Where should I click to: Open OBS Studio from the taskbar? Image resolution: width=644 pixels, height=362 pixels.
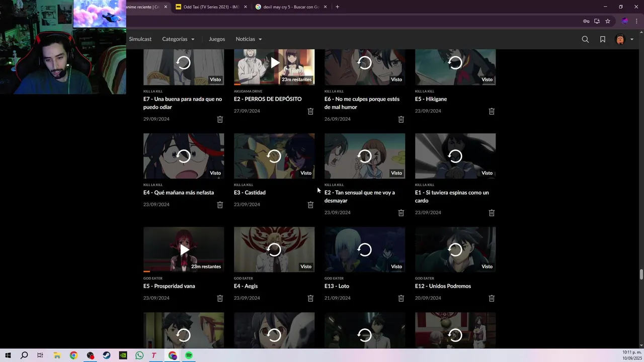click(x=90, y=355)
